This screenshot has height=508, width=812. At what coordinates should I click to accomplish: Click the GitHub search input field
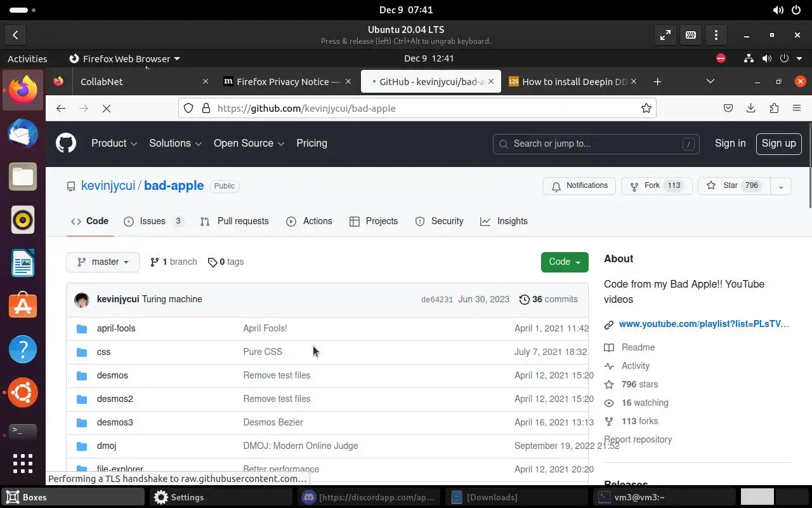(x=596, y=144)
